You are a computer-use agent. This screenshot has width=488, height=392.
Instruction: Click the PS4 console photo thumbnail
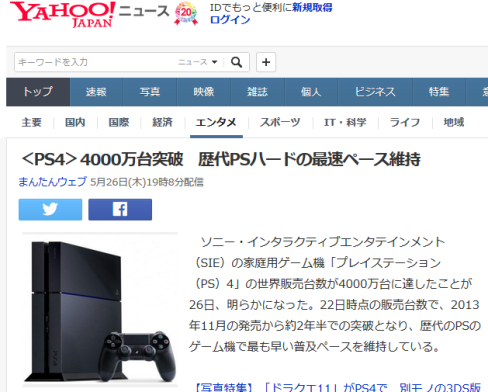point(100,310)
